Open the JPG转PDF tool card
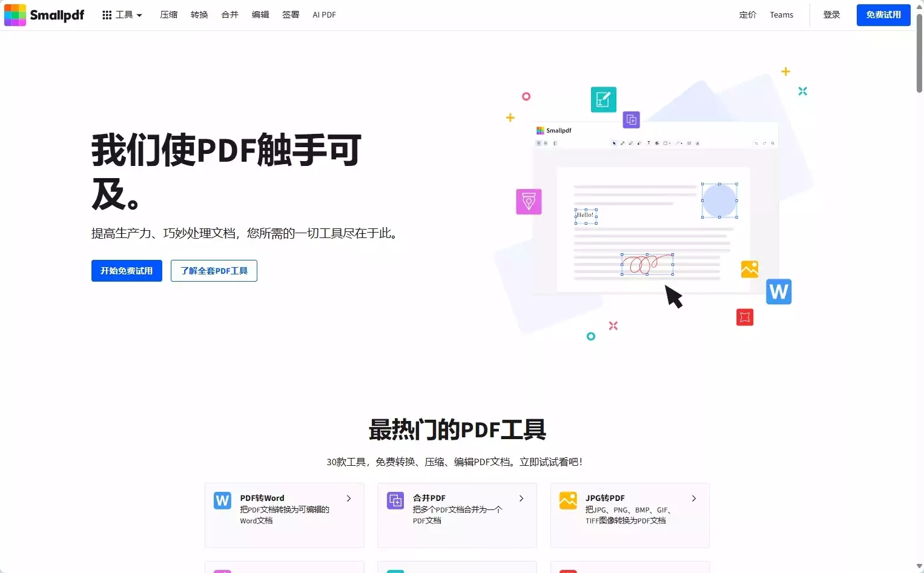The image size is (924, 573). 630,515
